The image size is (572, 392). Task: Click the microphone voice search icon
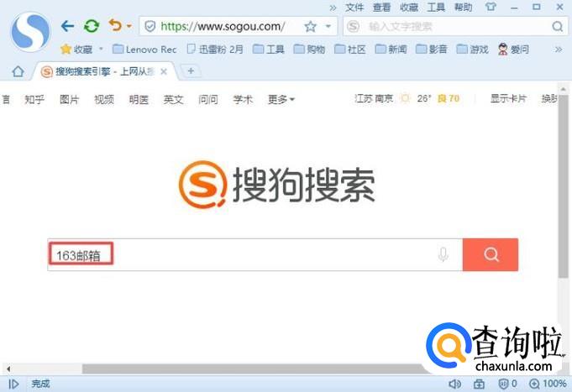point(443,254)
